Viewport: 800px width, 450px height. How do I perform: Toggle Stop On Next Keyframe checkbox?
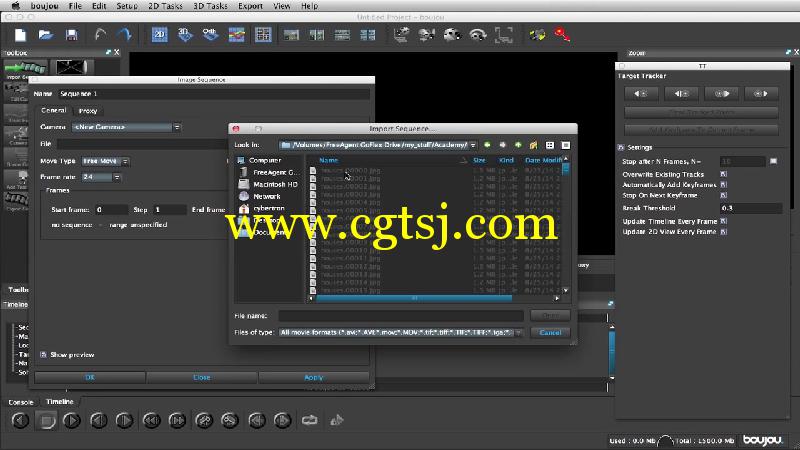(723, 195)
